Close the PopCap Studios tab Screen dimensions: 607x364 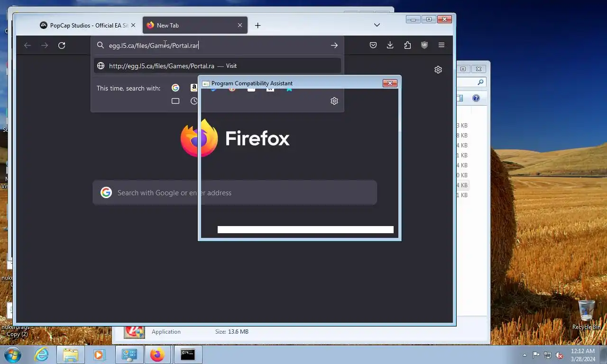133,26
